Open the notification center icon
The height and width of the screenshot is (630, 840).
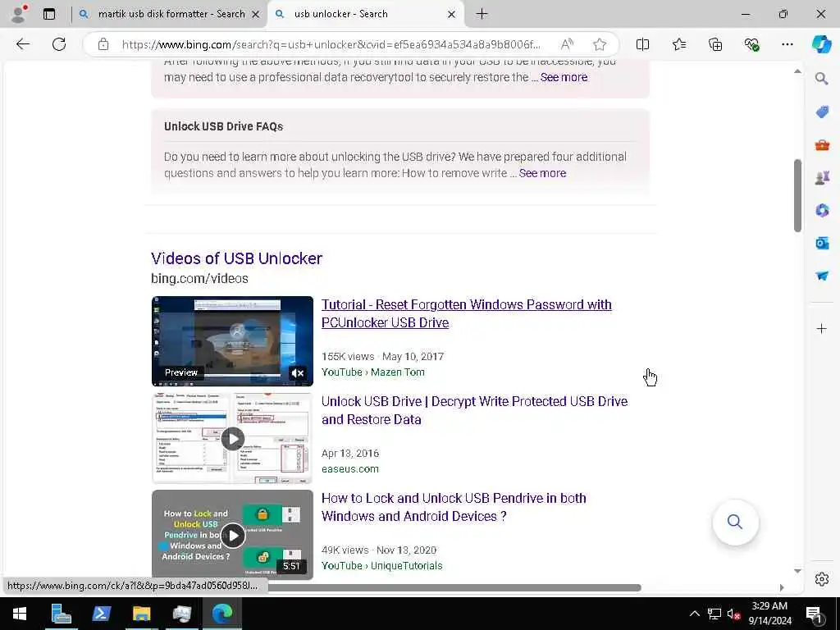[814, 614]
